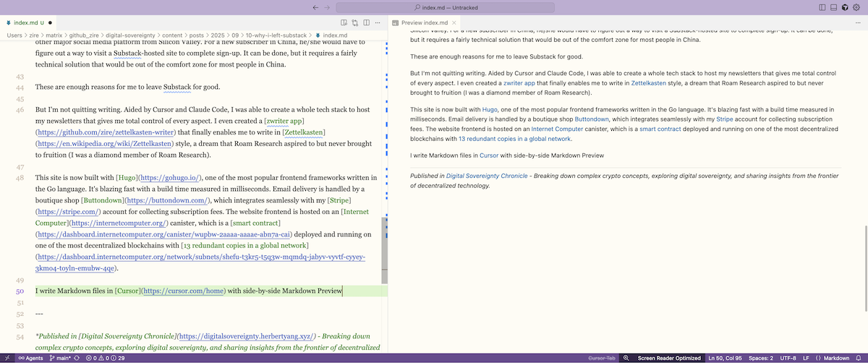Open the Hugo link in preview
This screenshot has width=868, height=363.
[490, 108]
